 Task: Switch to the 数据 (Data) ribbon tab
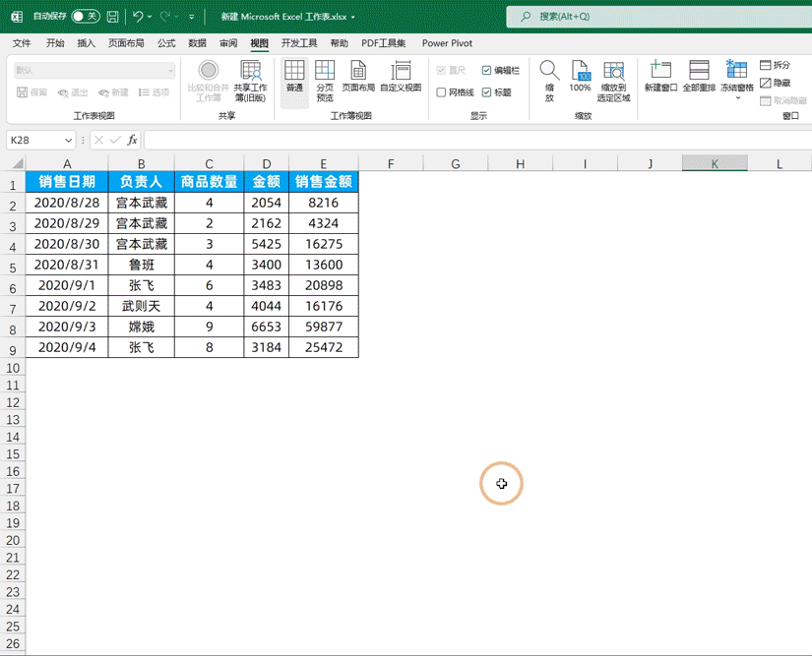(196, 43)
